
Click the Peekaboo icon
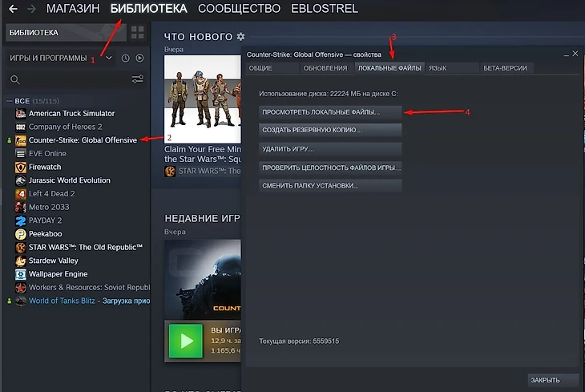click(x=21, y=234)
